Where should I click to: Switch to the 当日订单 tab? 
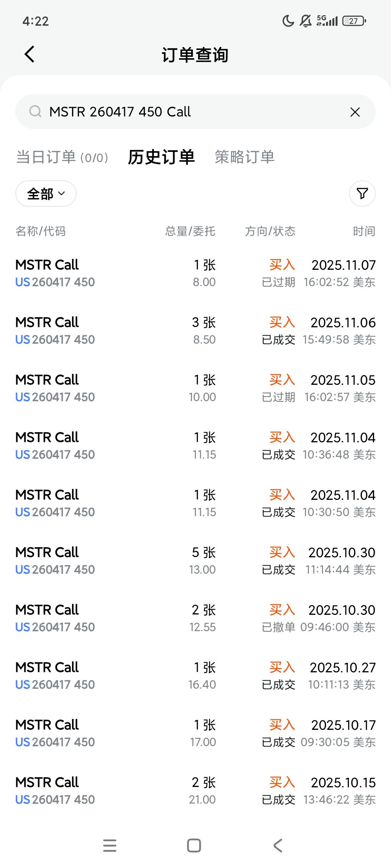(62, 157)
